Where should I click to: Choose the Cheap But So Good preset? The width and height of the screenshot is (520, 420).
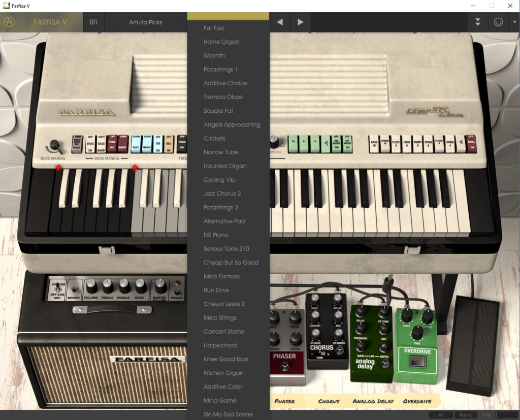(x=228, y=263)
